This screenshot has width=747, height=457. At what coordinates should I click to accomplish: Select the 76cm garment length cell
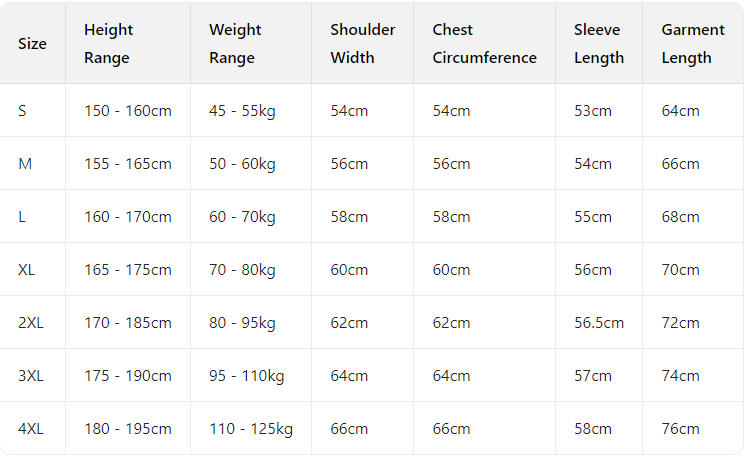(681, 429)
